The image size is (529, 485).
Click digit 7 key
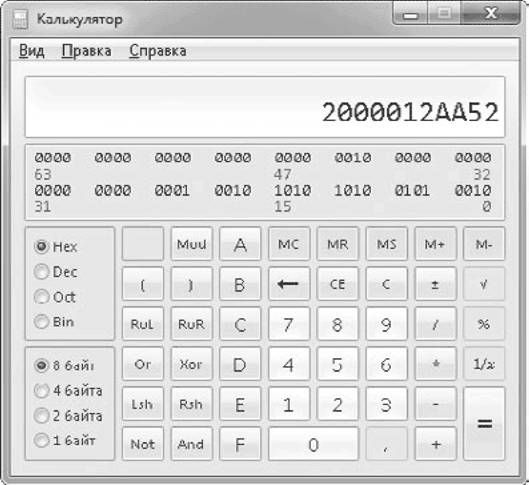289,324
